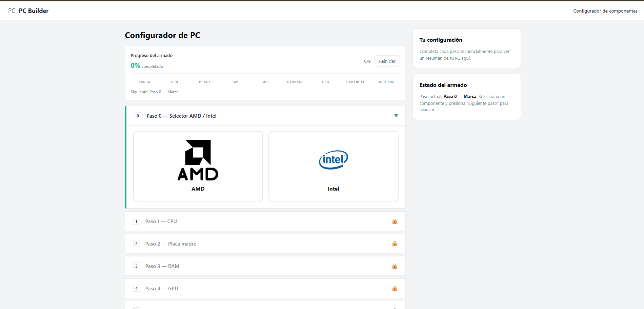Screen dimensions: 644x309
Task: Click the 0% completado indicator
Action: coord(147,66)
